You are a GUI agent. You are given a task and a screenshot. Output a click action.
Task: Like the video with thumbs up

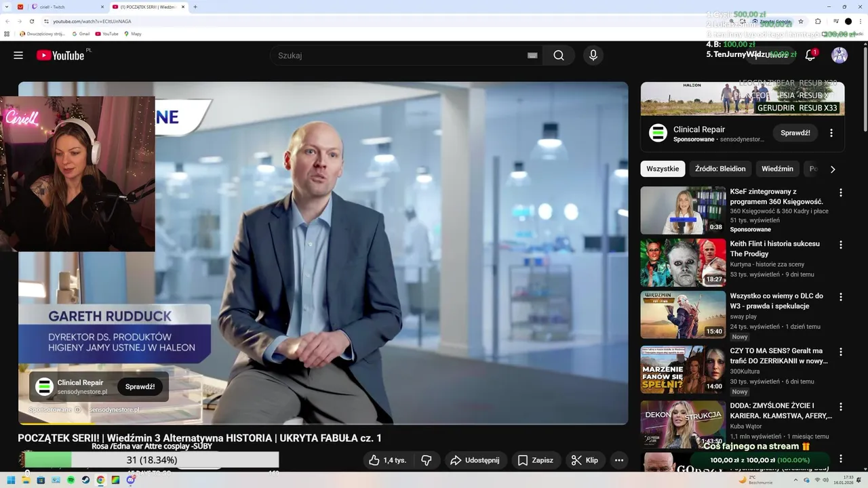[x=388, y=460]
